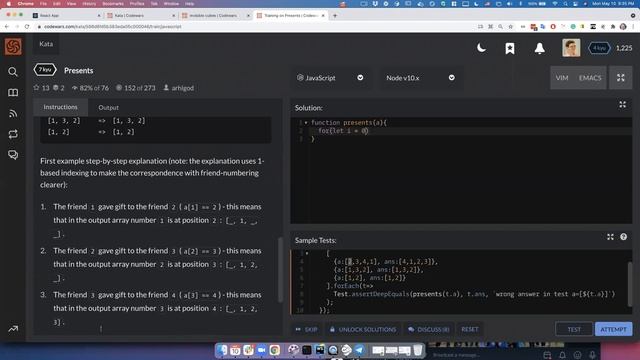Toggle dark mode moon icon
Viewport: 640px width, 360px height.
click(x=481, y=48)
